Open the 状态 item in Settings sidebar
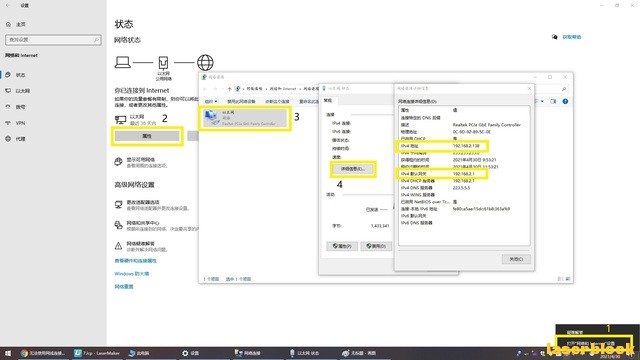 click(x=20, y=75)
